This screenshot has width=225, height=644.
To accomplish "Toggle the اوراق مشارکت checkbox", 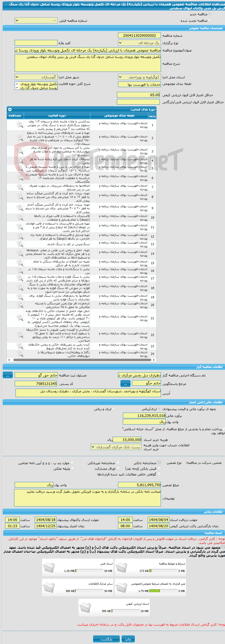I will tap(118, 468).
